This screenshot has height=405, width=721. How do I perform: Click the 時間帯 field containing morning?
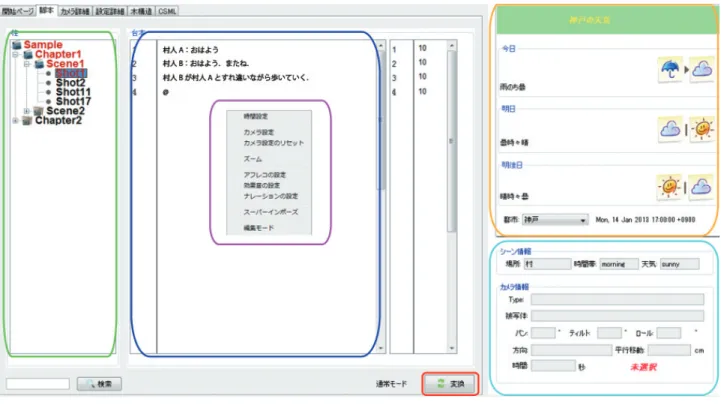619,264
